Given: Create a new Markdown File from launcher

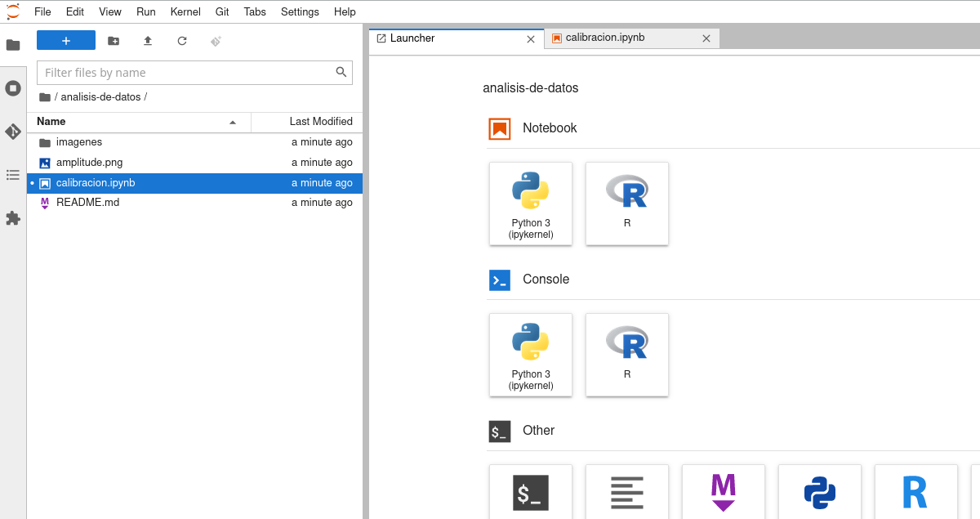Looking at the screenshot, I should 724,492.
